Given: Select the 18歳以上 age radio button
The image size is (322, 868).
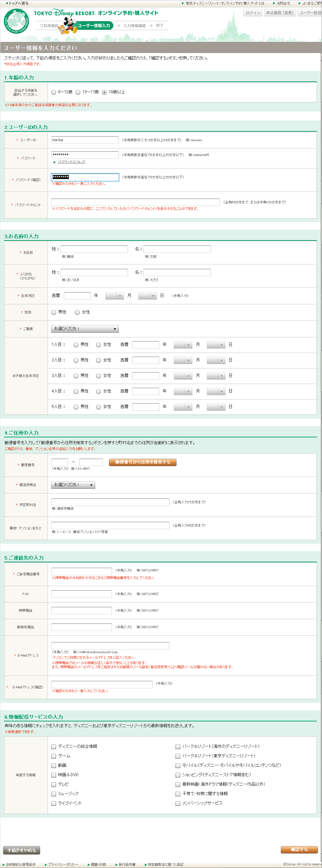Looking at the screenshot, I should click(104, 92).
